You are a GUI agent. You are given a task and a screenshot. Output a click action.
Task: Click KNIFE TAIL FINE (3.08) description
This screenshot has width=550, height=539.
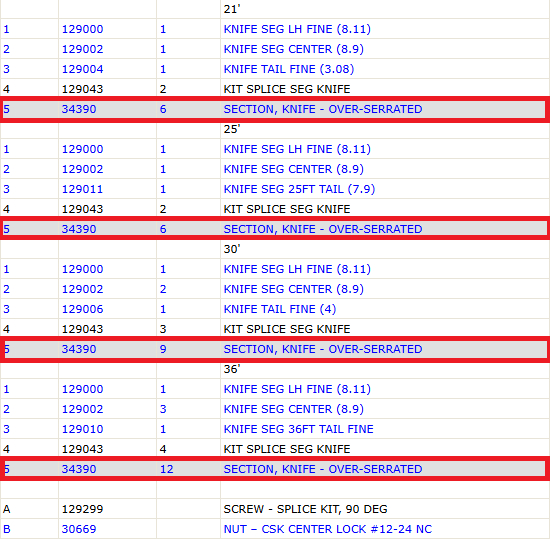point(289,69)
